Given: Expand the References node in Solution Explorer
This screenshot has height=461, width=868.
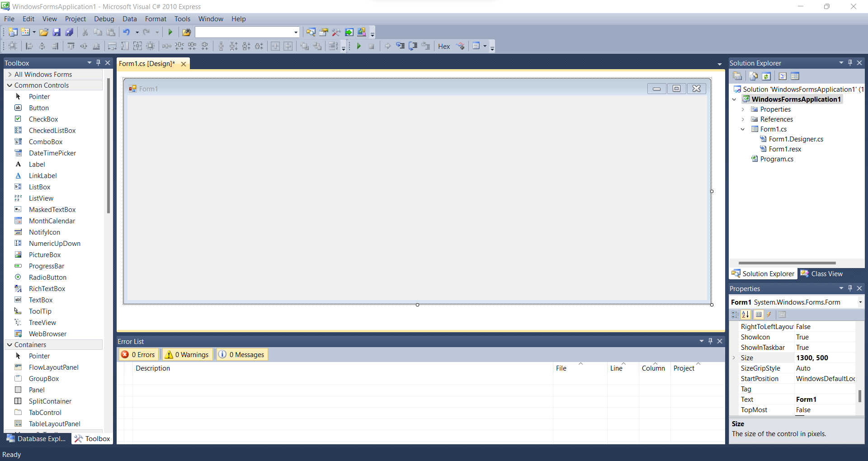Looking at the screenshot, I should tap(743, 119).
